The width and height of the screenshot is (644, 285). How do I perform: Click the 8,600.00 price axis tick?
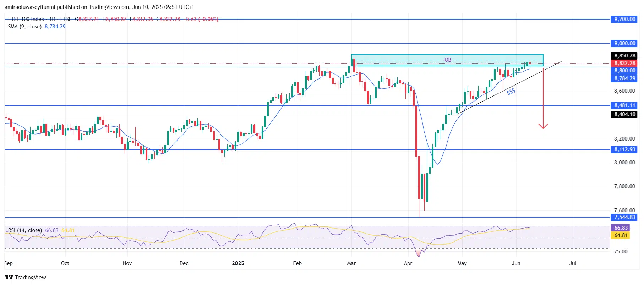(x=624, y=91)
